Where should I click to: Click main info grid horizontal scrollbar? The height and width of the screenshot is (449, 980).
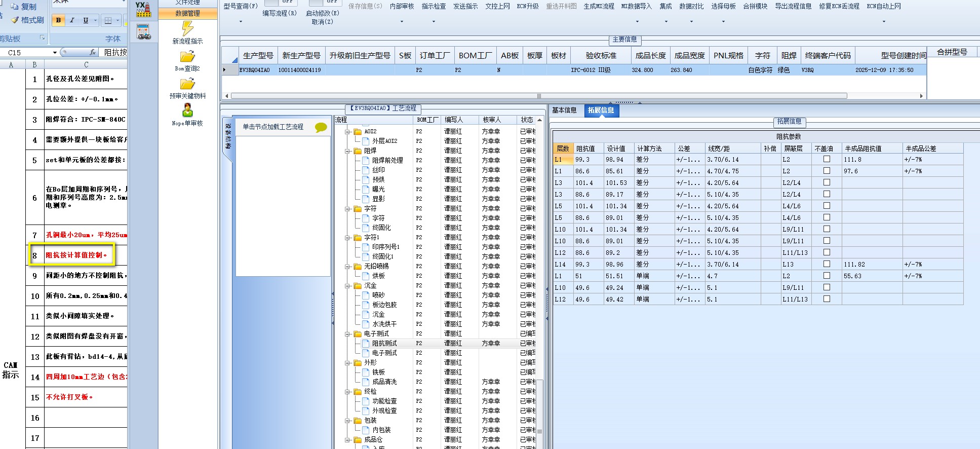pos(539,96)
